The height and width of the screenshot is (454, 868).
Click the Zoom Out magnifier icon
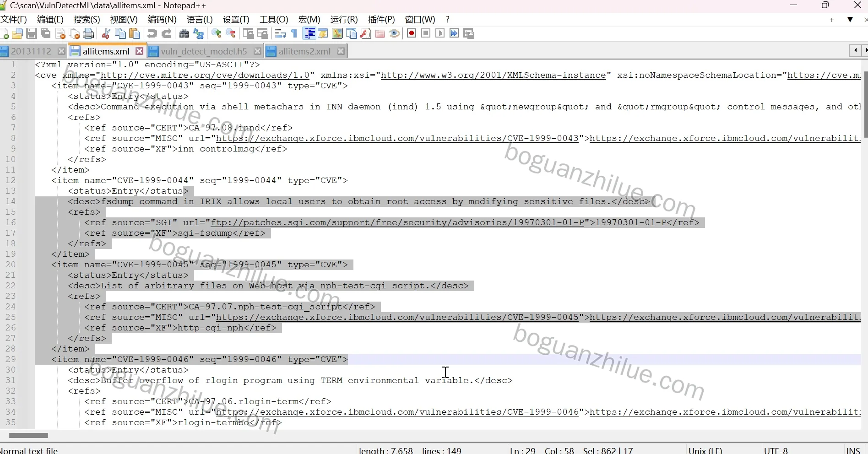[x=231, y=33]
